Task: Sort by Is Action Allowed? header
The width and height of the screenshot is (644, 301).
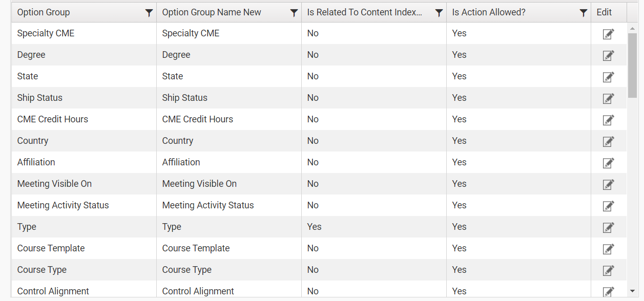Action: pyautogui.click(x=489, y=12)
